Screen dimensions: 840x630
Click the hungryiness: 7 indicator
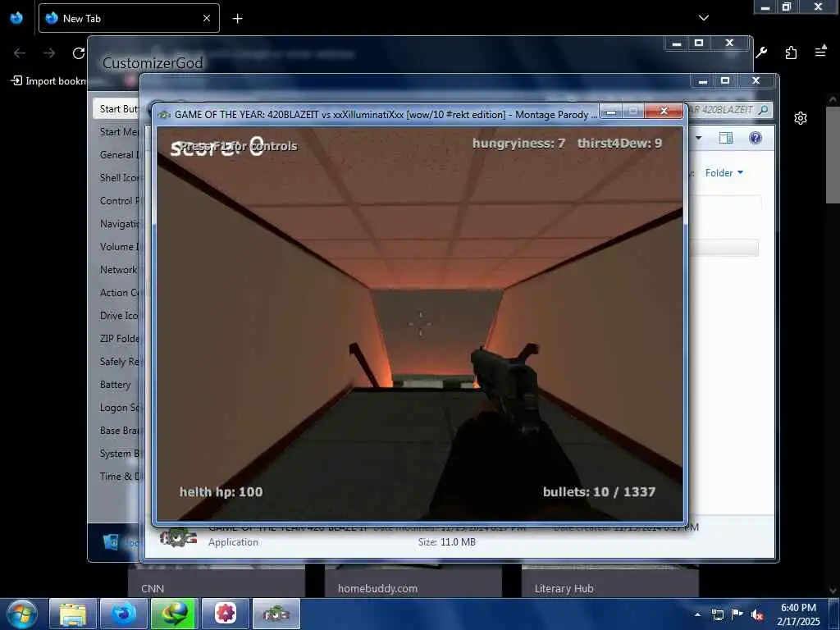(x=518, y=144)
